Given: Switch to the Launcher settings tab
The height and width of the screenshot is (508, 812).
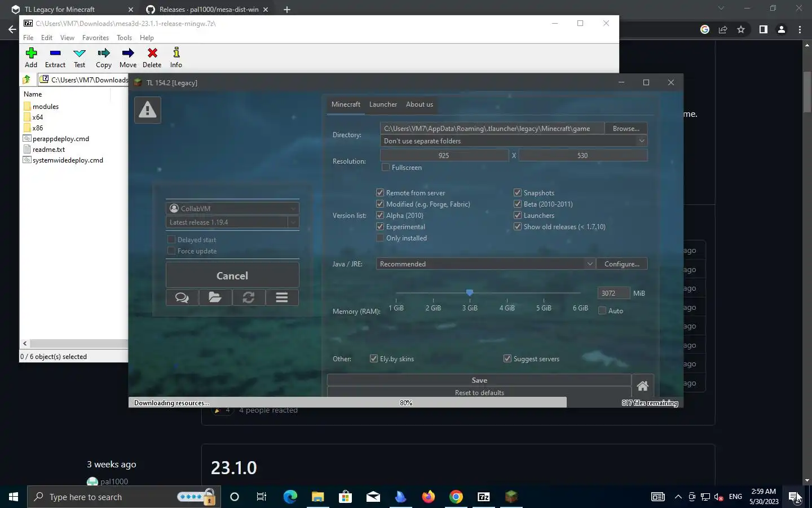Looking at the screenshot, I should (x=383, y=104).
